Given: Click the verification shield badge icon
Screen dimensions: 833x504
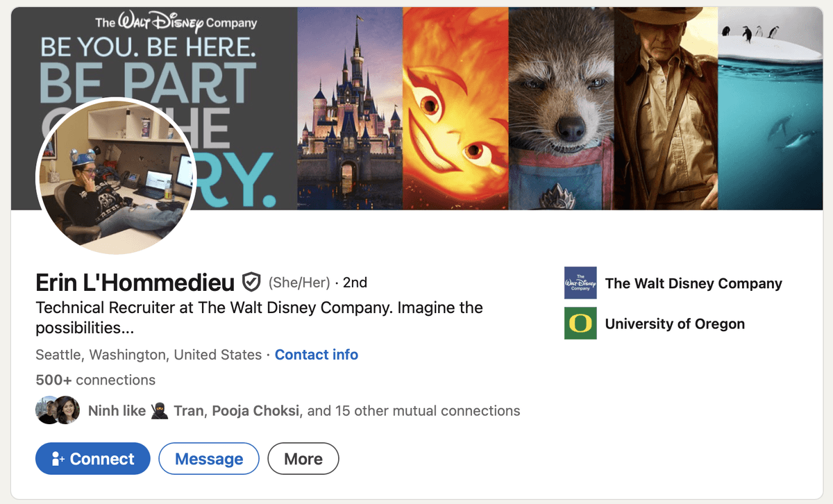Looking at the screenshot, I should (251, 283).
